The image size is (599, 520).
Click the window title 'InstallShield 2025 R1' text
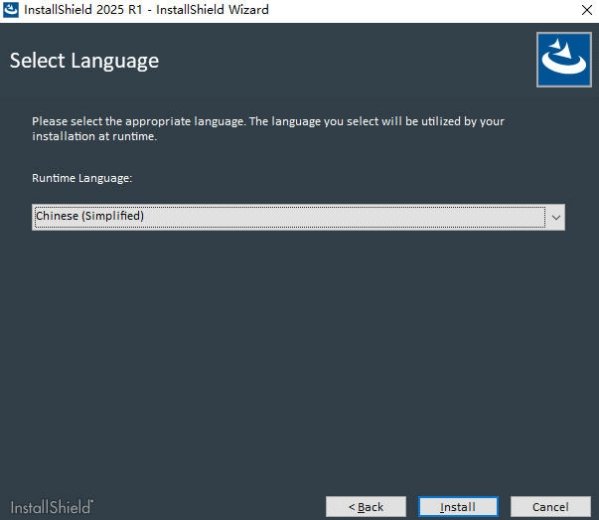(83, 10)
